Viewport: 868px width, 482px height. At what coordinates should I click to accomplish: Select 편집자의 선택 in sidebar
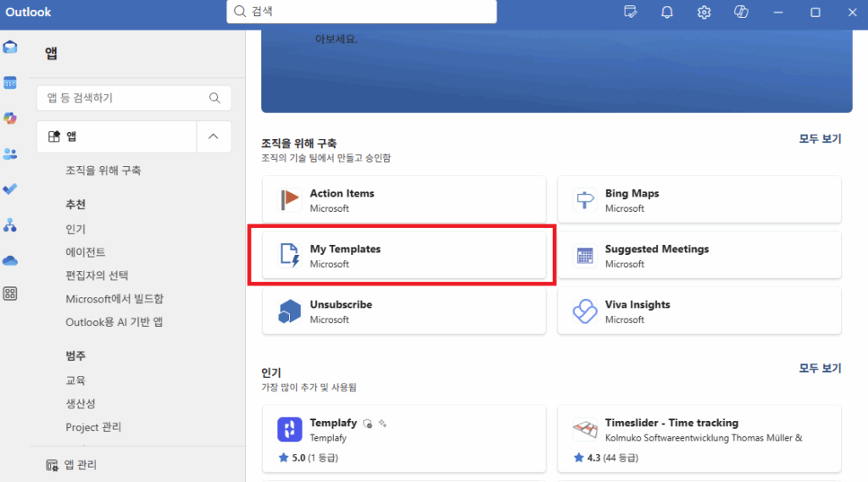click(x=97, y=275)
